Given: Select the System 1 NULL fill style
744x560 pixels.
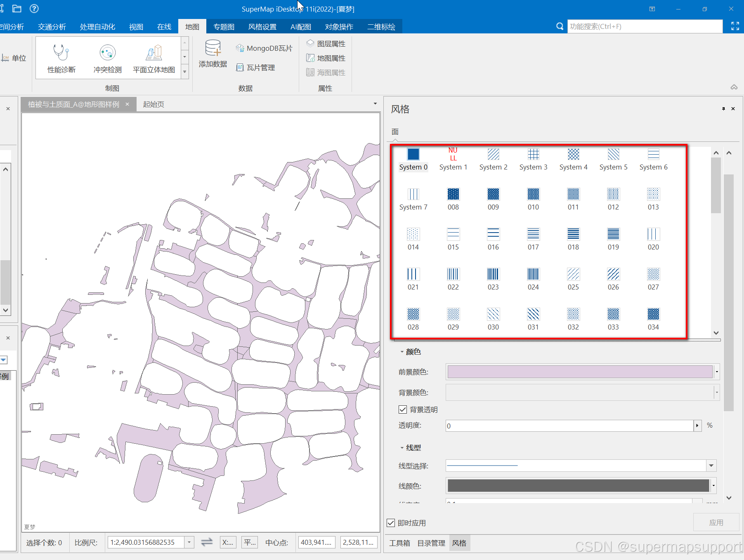Looking at the screenshot, I should pos(453,159).
